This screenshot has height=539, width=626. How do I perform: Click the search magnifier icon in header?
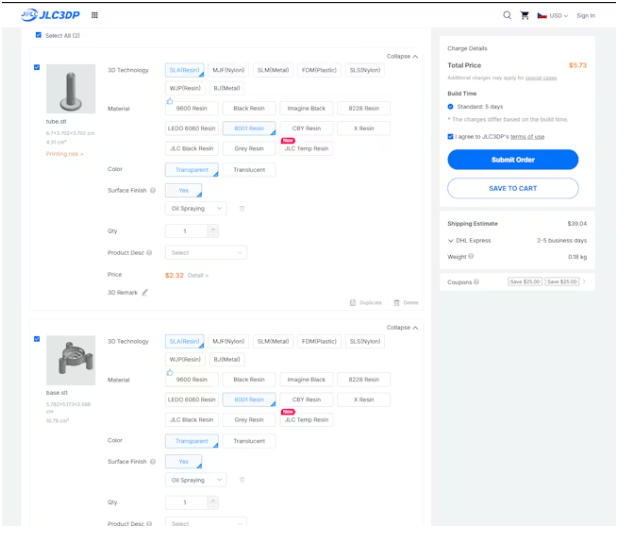(507, 15)
